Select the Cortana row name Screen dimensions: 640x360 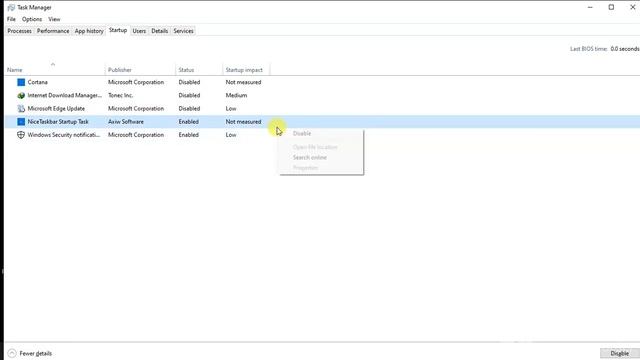click(38, 82)
